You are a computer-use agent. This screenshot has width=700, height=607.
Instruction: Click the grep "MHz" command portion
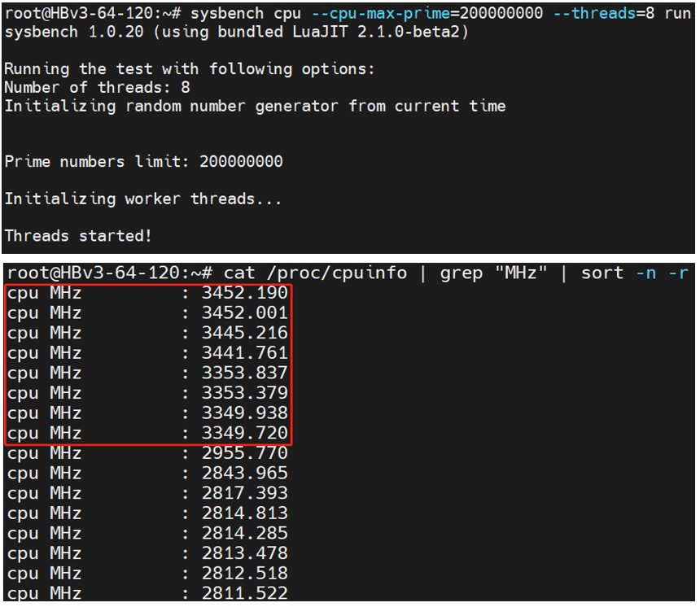494,273
